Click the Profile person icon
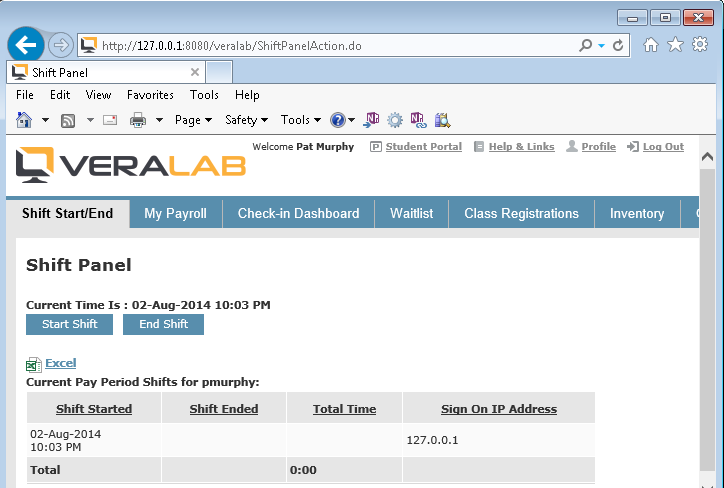This screenshot has width=724, height=488. pyautogui.click(x=572, y=146)
